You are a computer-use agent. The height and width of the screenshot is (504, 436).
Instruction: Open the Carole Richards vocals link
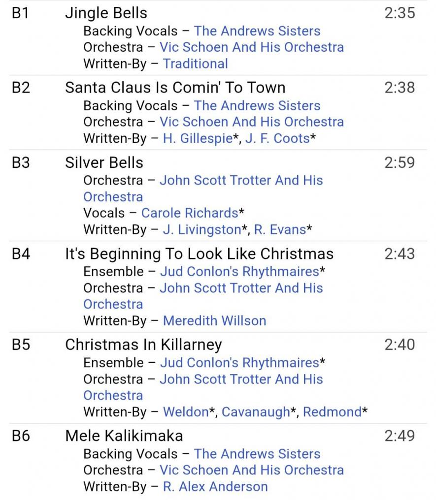point(189,213)
